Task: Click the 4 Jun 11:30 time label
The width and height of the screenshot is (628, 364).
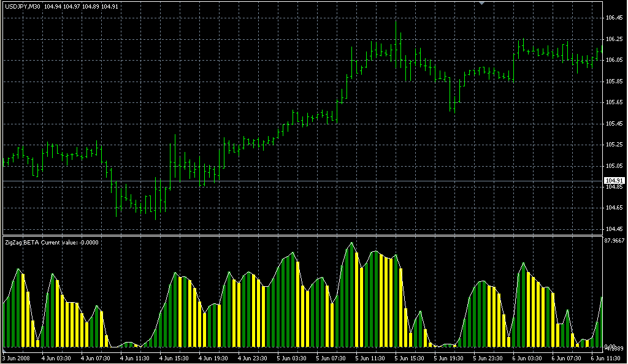Action: click(x=136, y=358)
